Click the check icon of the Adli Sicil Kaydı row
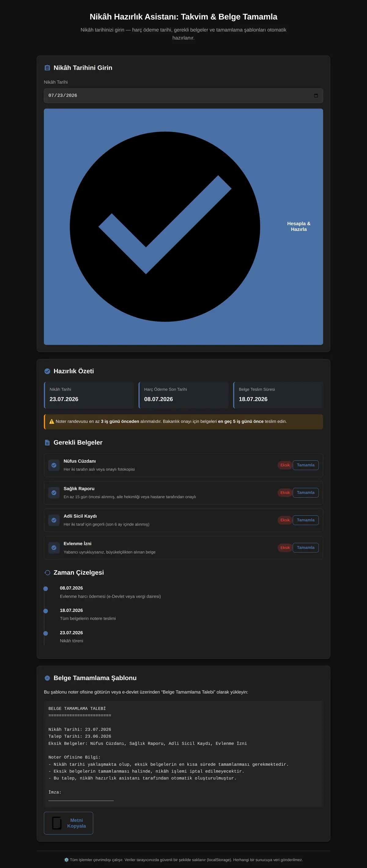The width and height of the screenshot is (367, 868). [x=54, y=520]
